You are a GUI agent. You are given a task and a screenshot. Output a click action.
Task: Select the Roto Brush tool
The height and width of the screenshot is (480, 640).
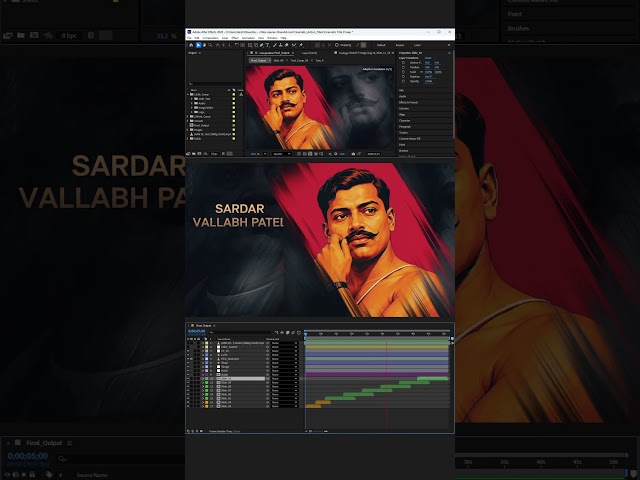pos(294,45)
